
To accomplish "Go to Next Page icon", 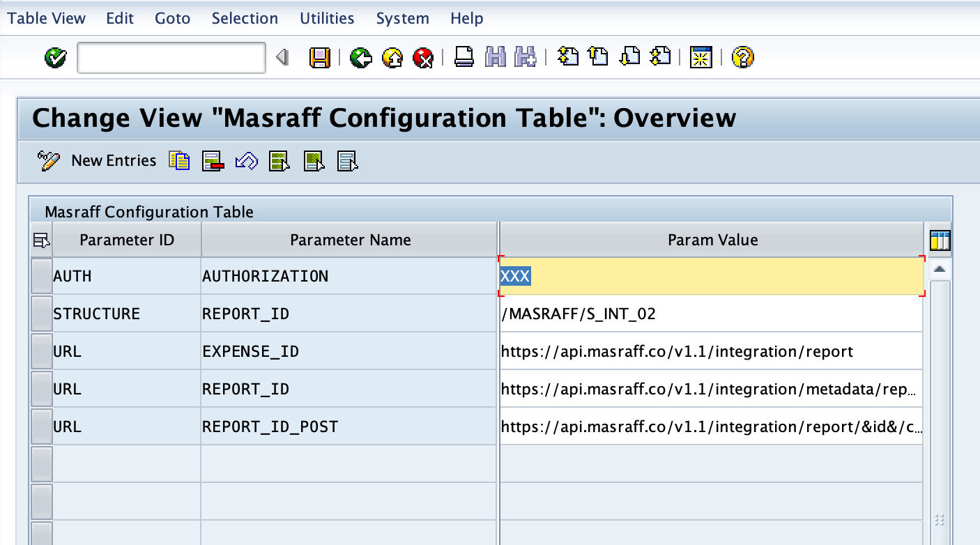I will pos(629,56).
